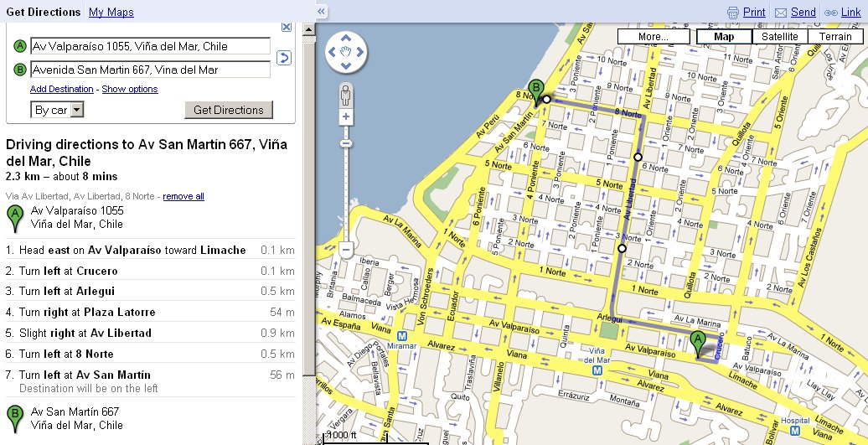
Task: Select the Map view button
Action: pos(724,37)
